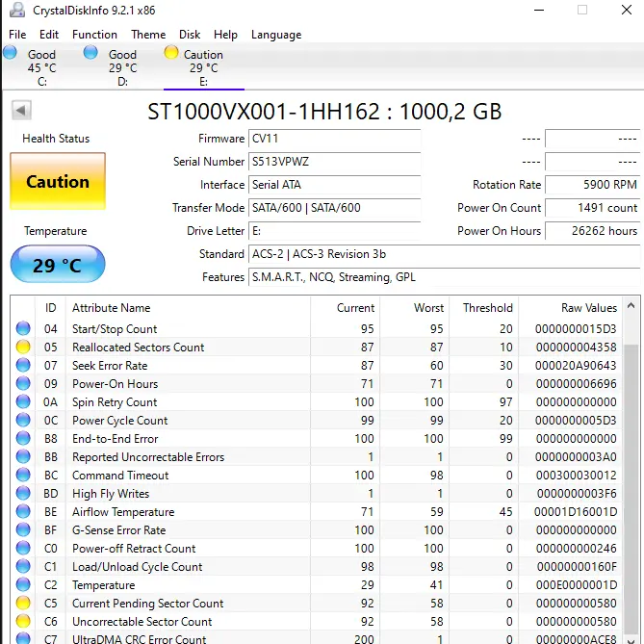Click the Firmware field CV11
The width and height of the screenshot is (644, 644).
pyautogui.click(x=334, y=139)
